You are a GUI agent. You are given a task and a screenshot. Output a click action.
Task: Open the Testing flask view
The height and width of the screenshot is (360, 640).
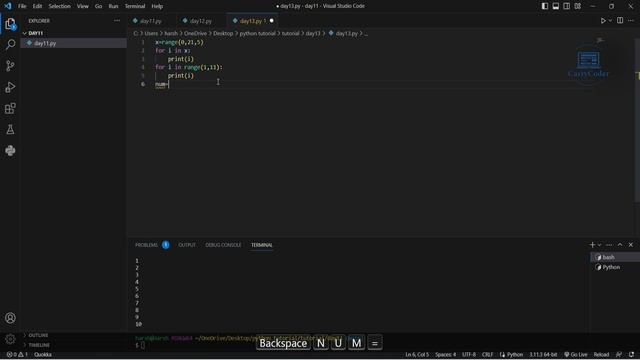coord(10,129)
